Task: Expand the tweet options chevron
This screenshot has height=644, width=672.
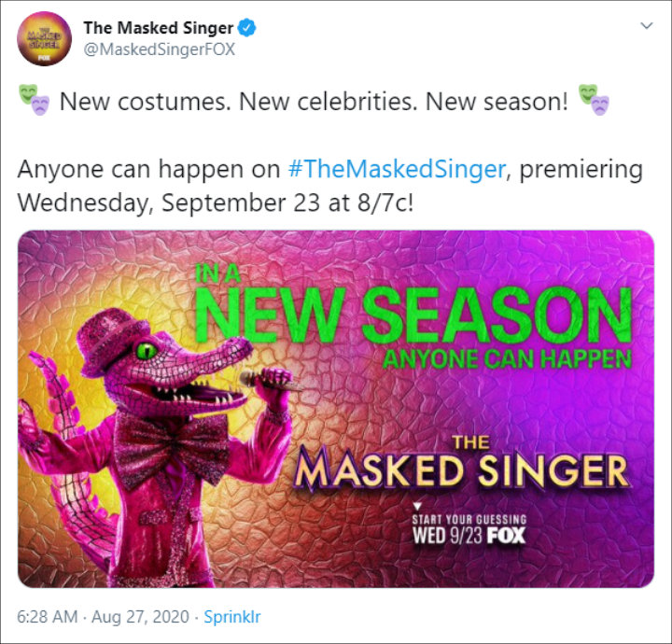Action: pos(646,26)
